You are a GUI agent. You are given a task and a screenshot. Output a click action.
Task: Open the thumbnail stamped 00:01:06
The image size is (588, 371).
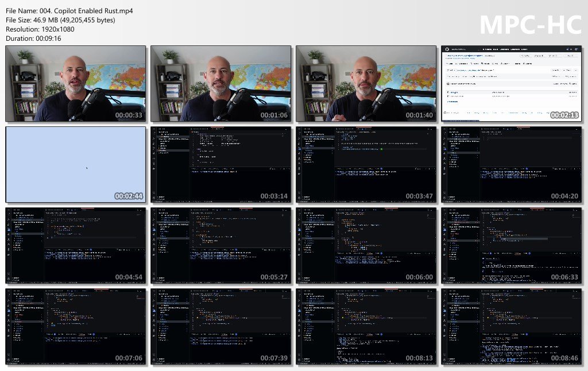221,84
